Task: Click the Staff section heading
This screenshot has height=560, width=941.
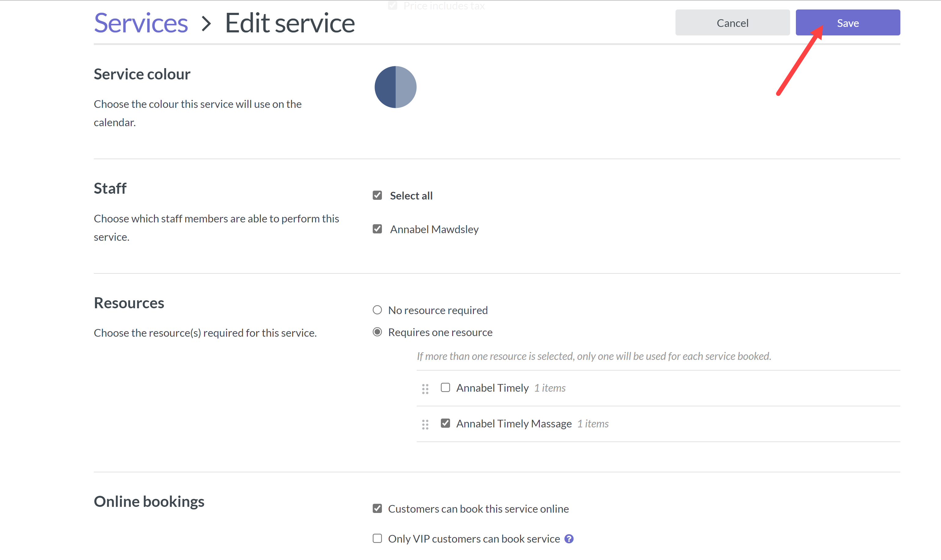Action: 110,188
